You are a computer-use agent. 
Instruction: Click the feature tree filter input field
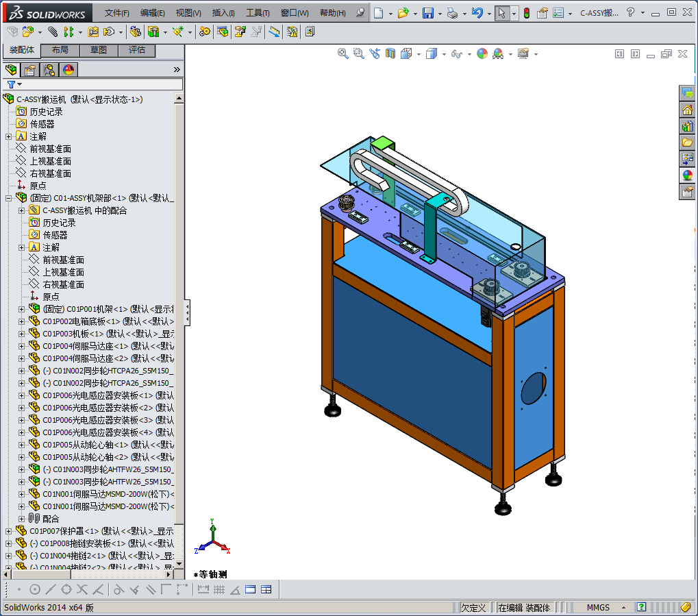103,84
